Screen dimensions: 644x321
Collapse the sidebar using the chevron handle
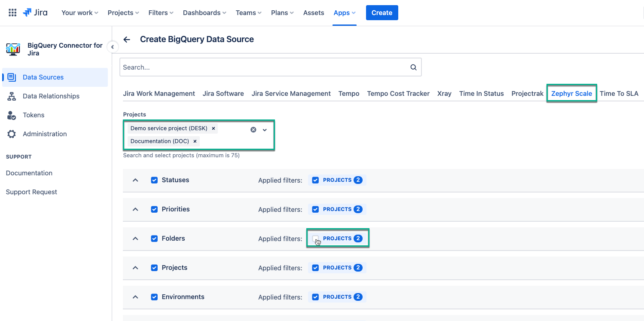click(x=113, y=47)
